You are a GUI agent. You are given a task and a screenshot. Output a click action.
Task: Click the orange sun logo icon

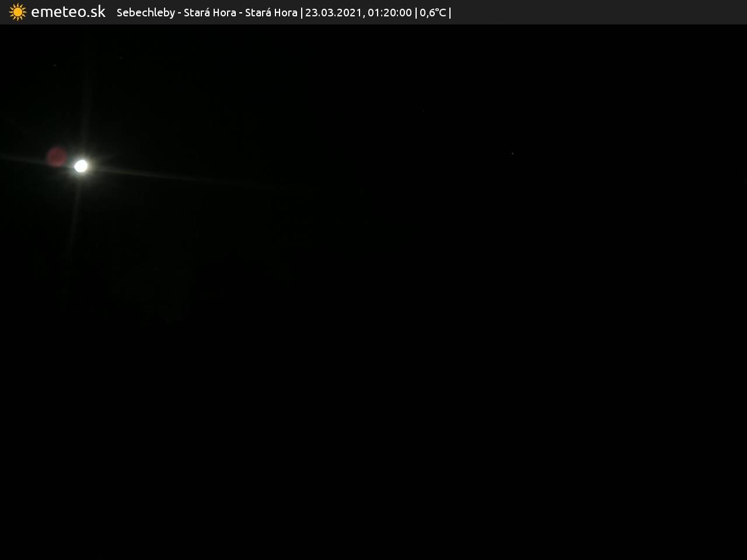(18, 12)
